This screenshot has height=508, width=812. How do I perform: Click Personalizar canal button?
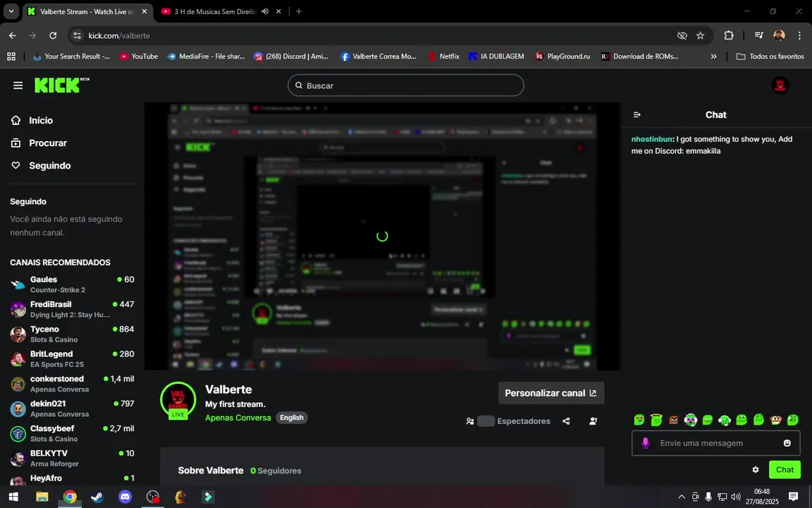click(x=551, y=393)
